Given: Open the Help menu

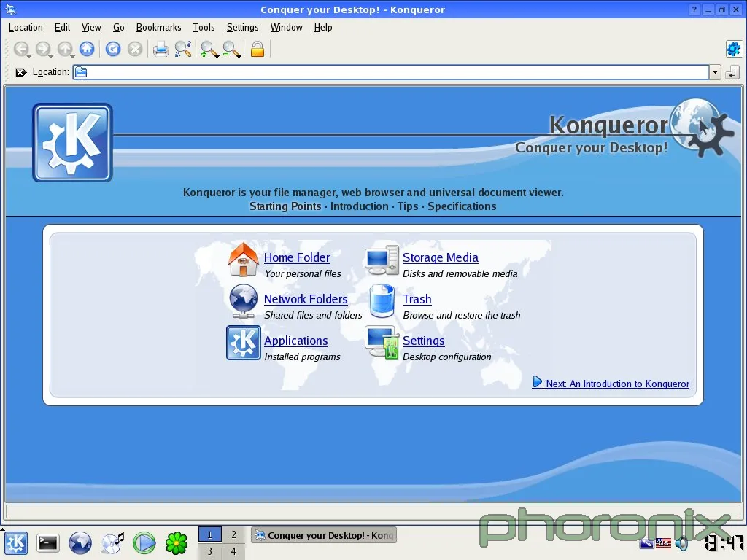Looking at the screenshot, I should [x=323, y=28].
